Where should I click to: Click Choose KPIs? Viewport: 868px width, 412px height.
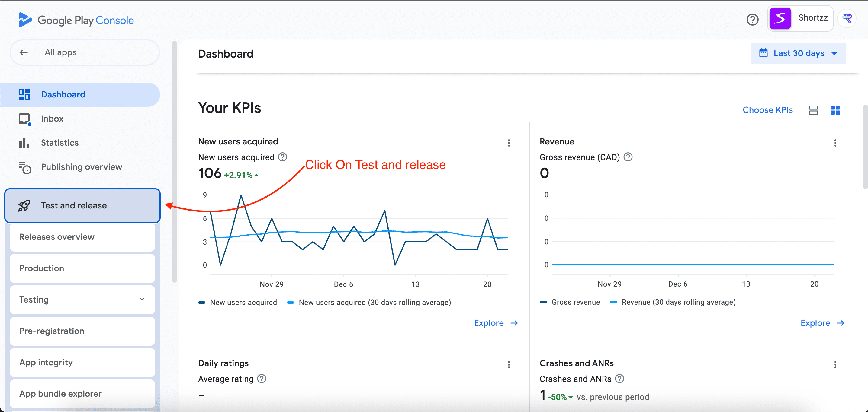point(768,110)
